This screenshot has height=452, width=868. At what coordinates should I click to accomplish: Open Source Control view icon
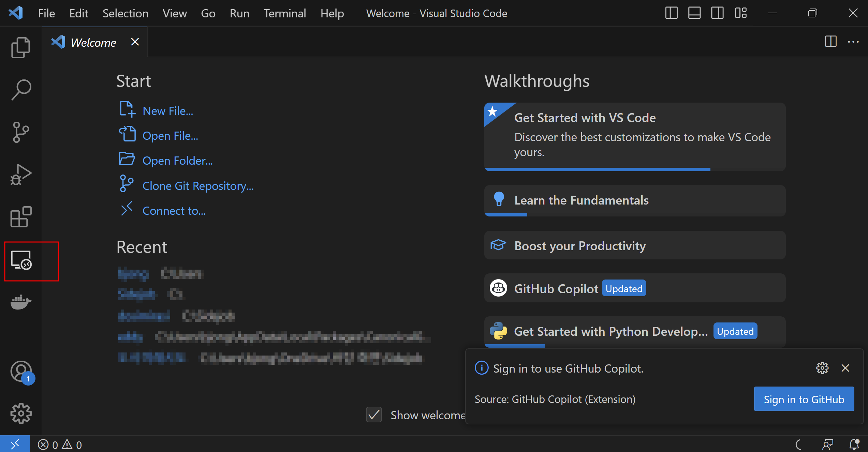coord(21,132)
